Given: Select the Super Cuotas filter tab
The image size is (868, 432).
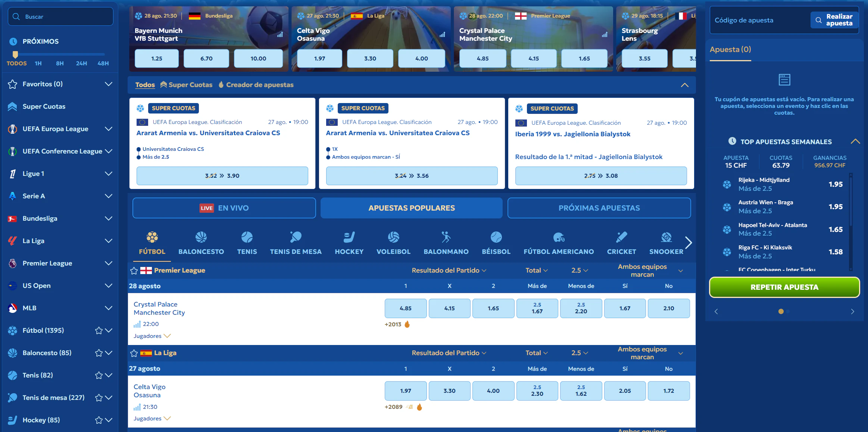Looking at the screenshot, I should (186, 85).
